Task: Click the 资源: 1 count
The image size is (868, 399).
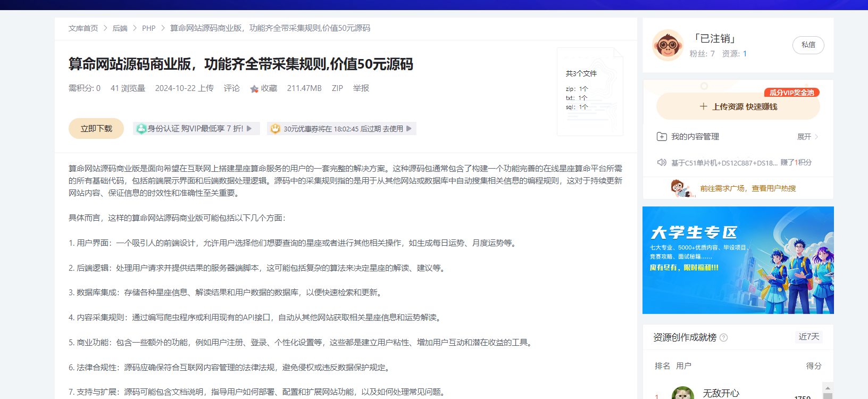Action: 734,54
